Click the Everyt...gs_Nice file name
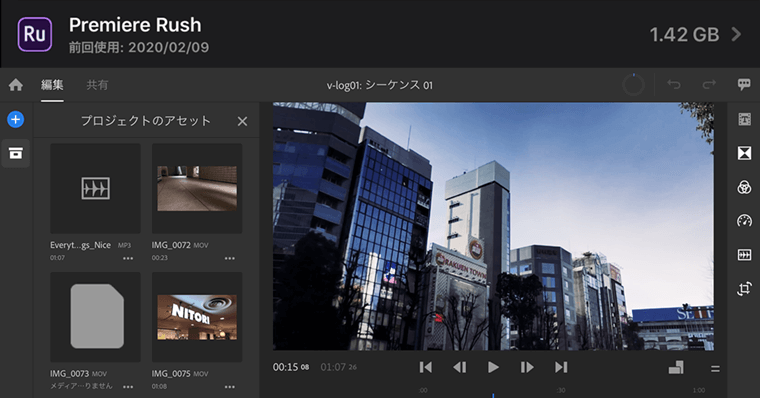The height and width of the screenshot is (398, 760). pyautogui.click(x=80, y=245)
